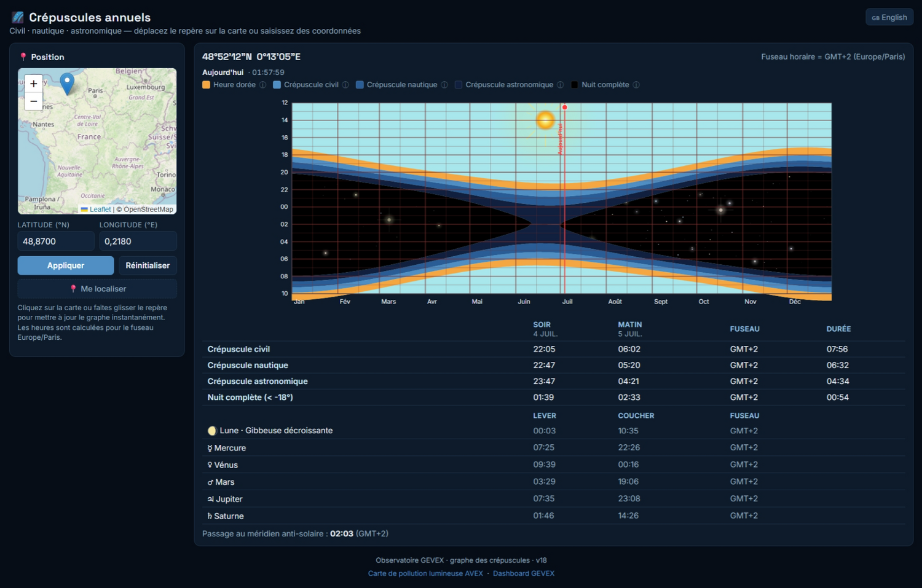This screenshot has height=588, width=922.
Task: Switch language to English
Action: click(889, 17)
